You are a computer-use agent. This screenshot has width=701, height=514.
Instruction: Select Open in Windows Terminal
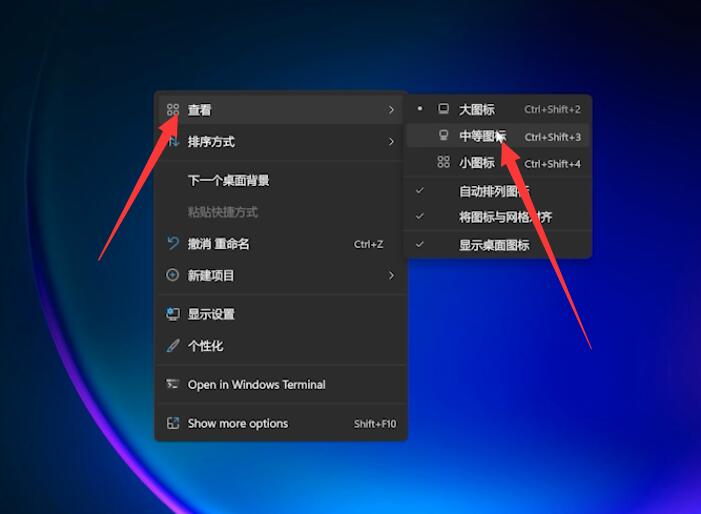coord(281,384)
